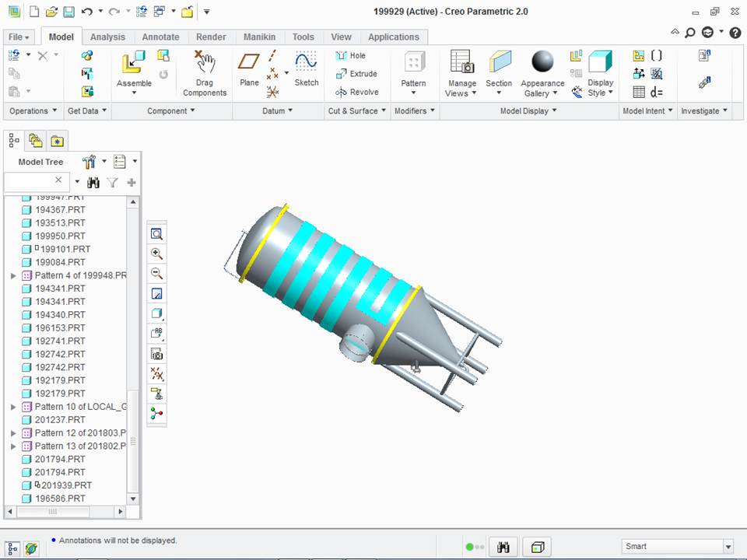
Task: Click the Model Tree settings hammer icon
Action: pyautogui.click(x=89, y=162)
